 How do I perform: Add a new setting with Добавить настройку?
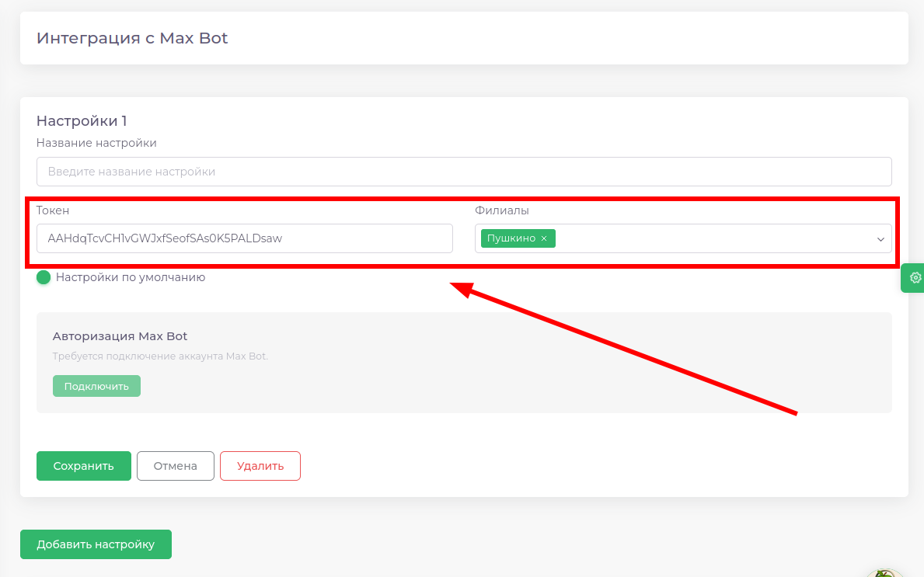tap(96, 544)
